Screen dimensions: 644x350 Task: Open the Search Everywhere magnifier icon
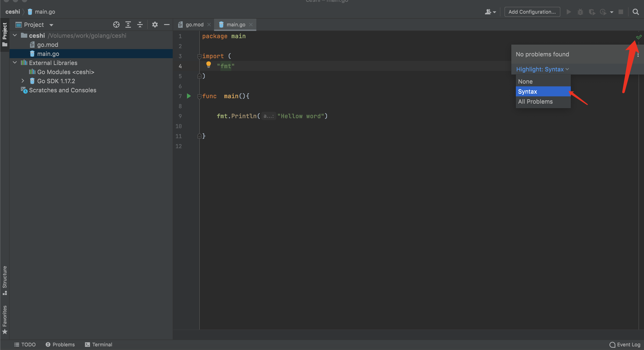point(635,12)
